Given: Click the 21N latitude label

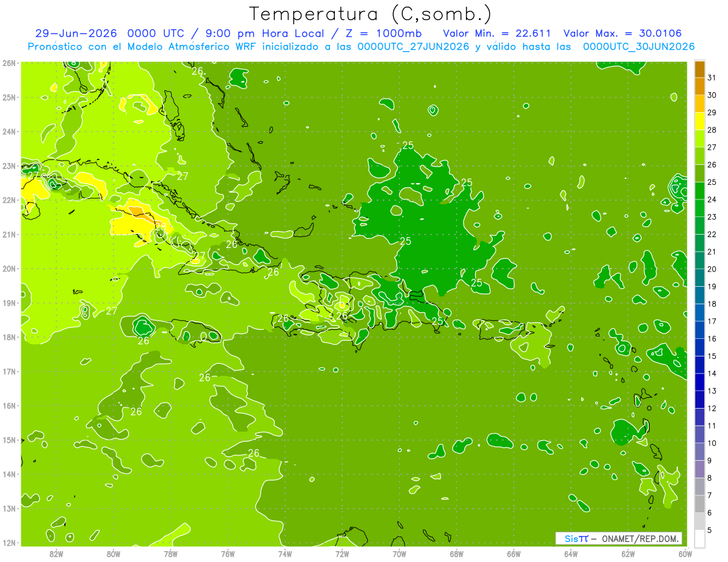Looking at the screenshot, I should 9,234.
